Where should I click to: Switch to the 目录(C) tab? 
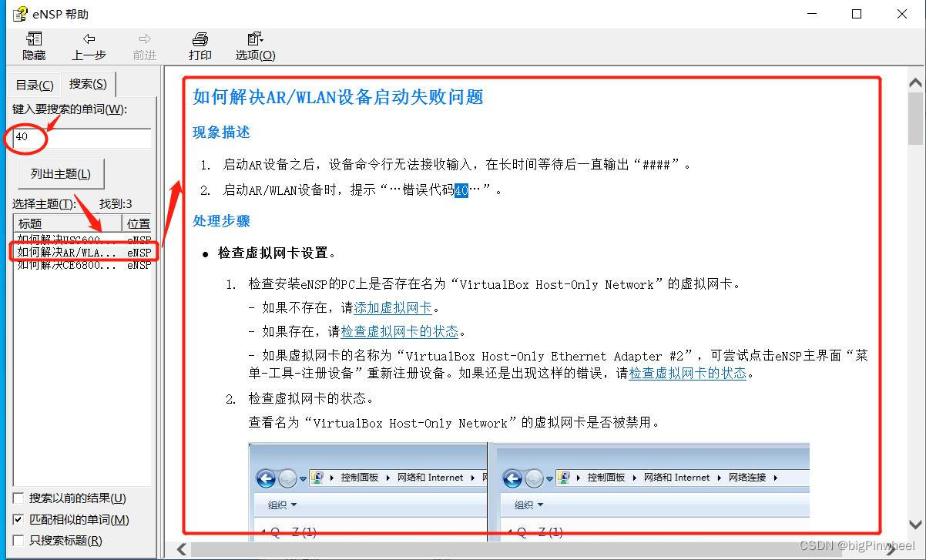(x=35, y=85)
